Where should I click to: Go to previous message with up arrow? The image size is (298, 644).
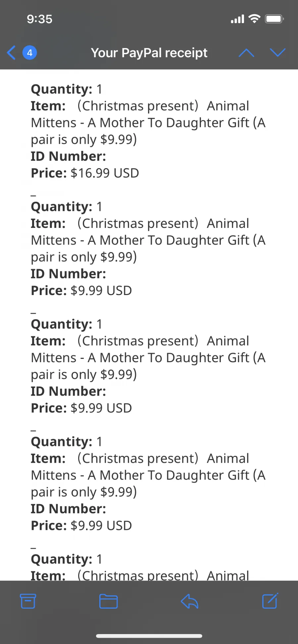coord(246,53)
